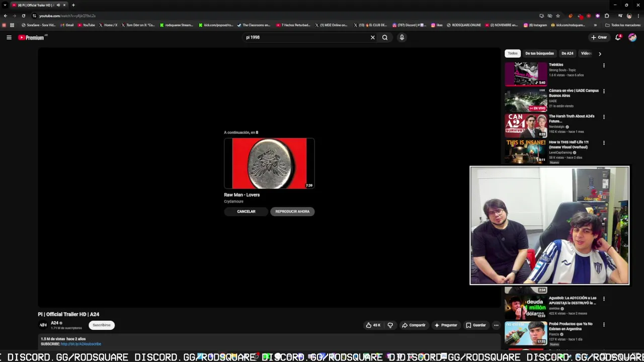Open the YouTube guide hamburger menu
The width and height of the screenshot is (644, 362).
(9, 37)
